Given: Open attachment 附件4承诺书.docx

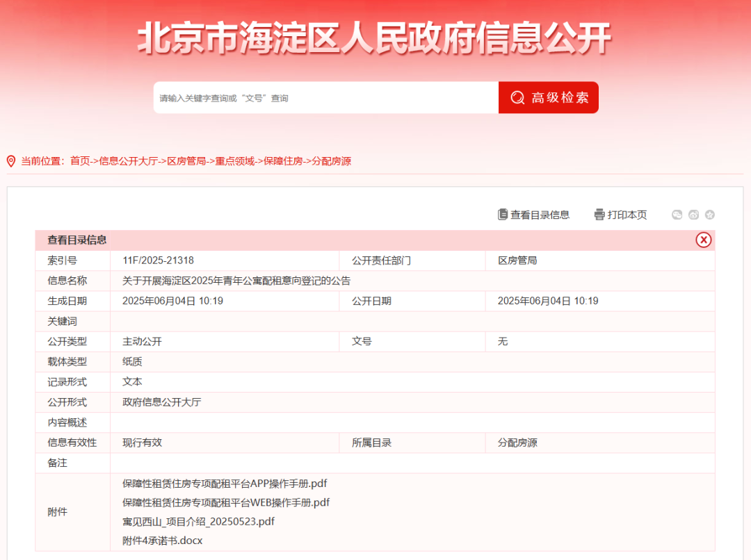Looking at the screenshot, I should (x=162, y=541).
